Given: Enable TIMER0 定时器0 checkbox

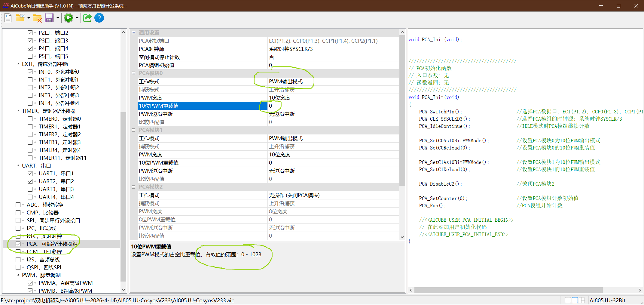Looking at the screenshot, I should (30, 119).
